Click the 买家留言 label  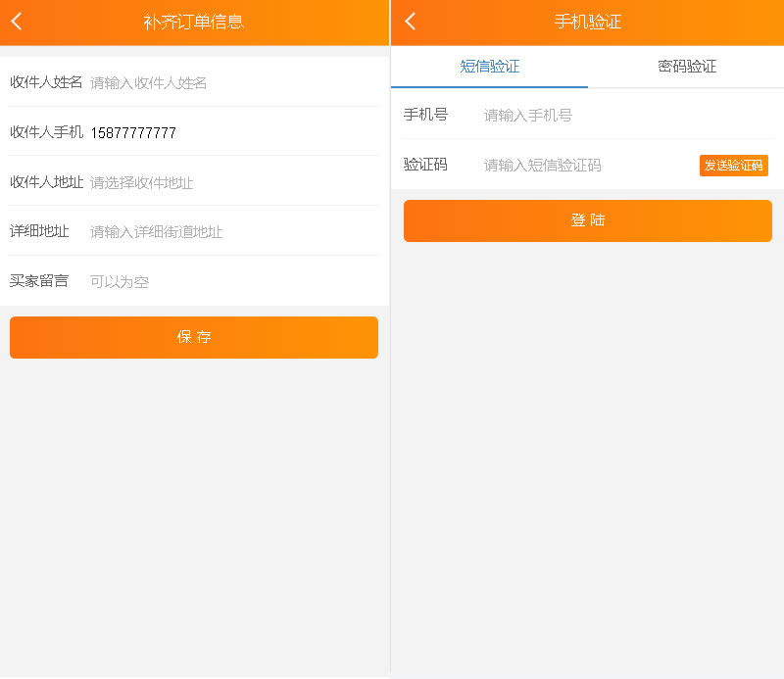pyautogui.click(x=39, y=281)
